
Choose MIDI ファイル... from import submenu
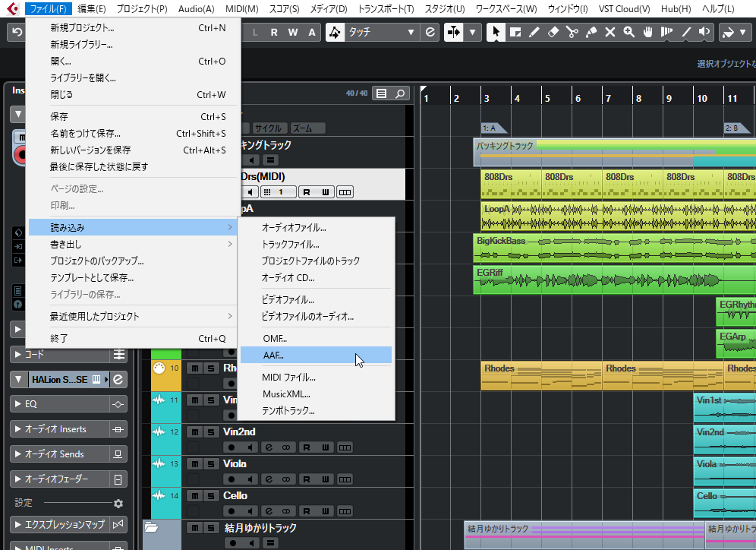coord(316,378)
